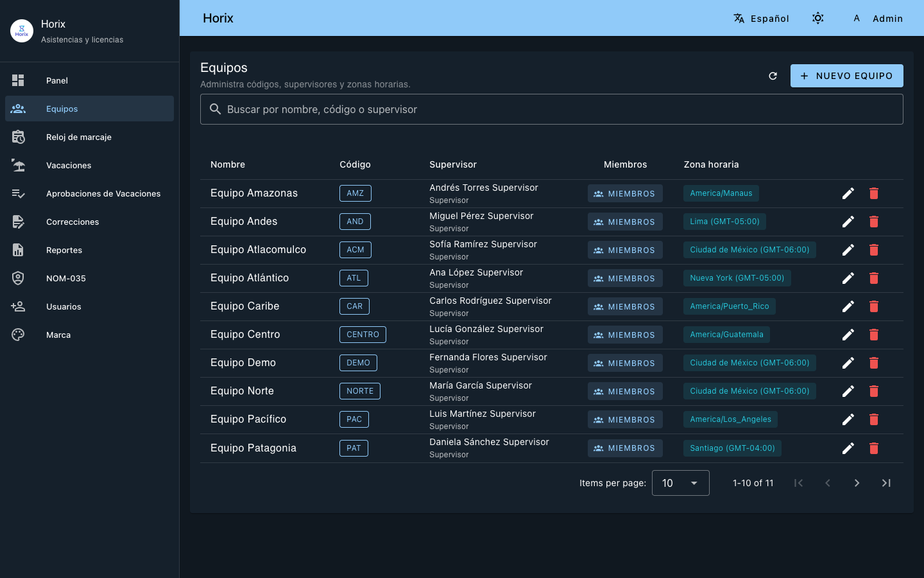Viewport: 924px width, 578px height.
Task: Open the Marca branding page
Action: click(58, 335)
